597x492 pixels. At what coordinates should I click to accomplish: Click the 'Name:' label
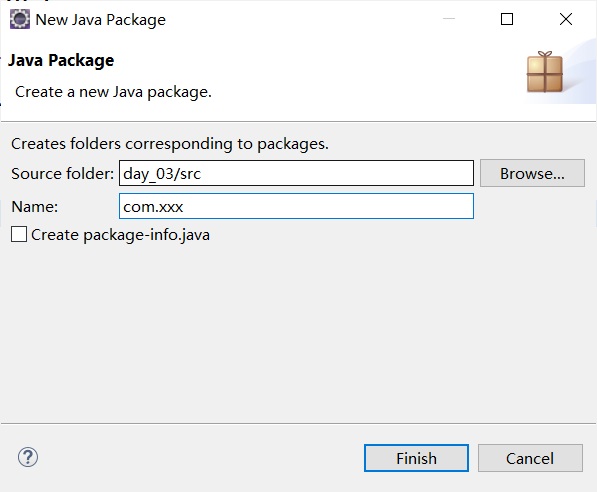click(x=35, y=207)
